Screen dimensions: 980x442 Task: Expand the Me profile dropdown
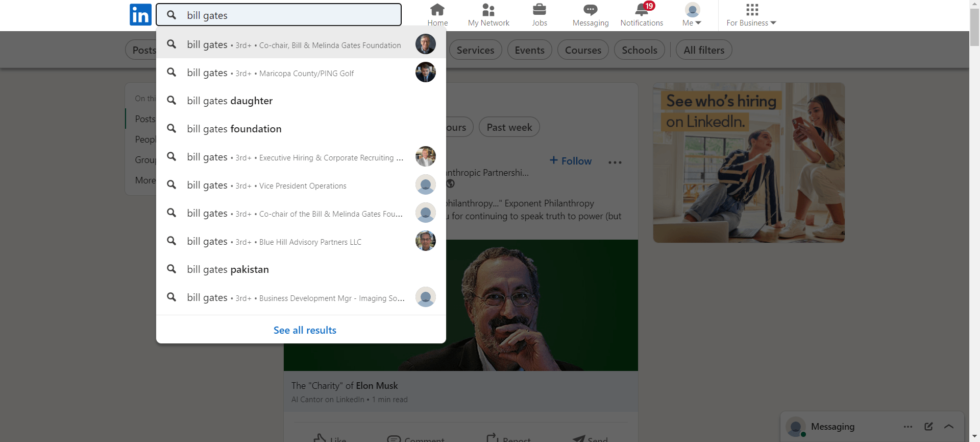tap(692, 15)
